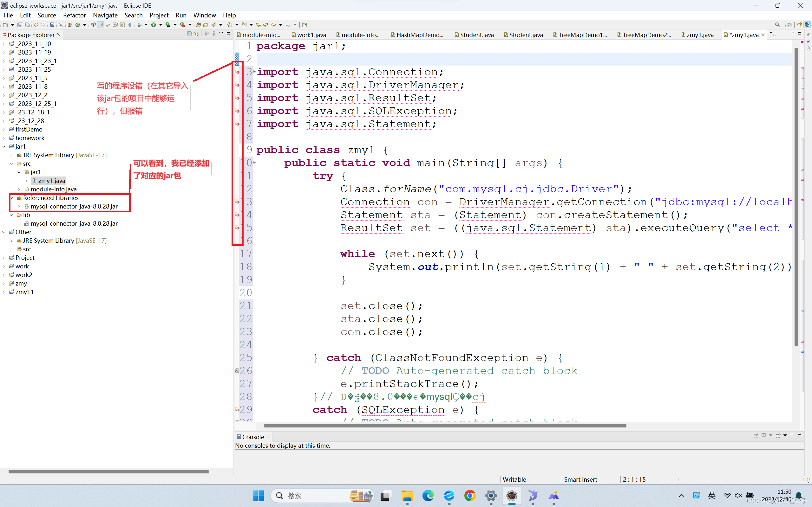The width and height of the screenshot is (812, 507).
Task: Toggle Show Whitespace Characters
Action: [130, 24]
